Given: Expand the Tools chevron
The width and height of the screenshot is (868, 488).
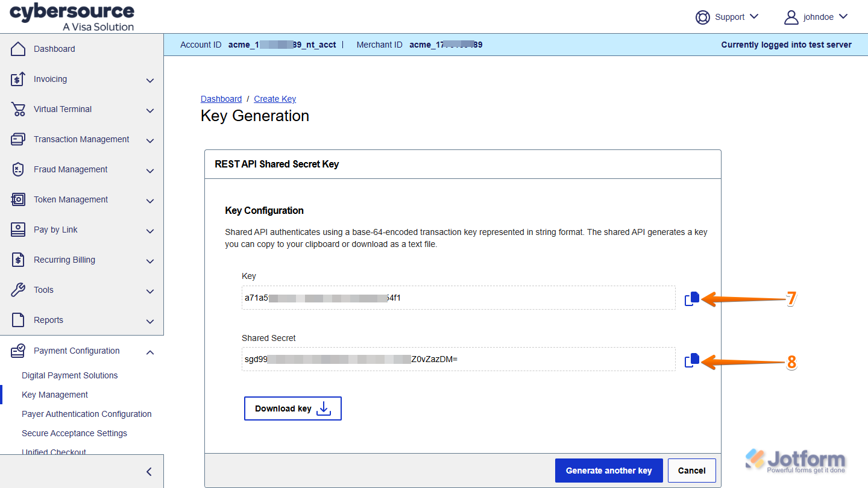Looking at the screenshot, I should pyautogui.click(x=150, y=291).
